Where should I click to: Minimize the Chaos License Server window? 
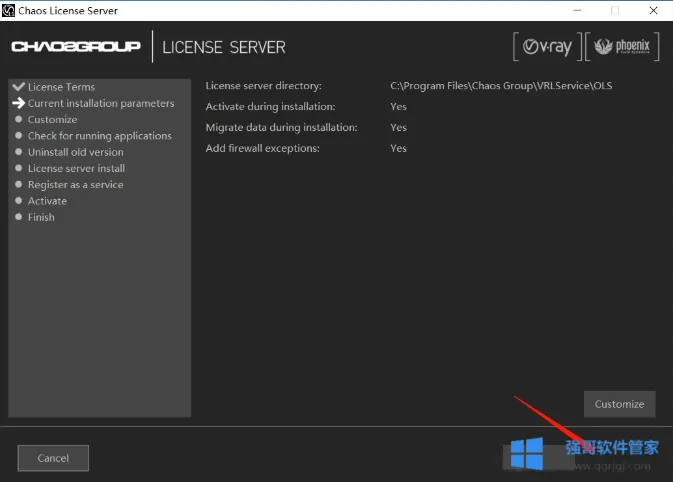click(577, 10)
